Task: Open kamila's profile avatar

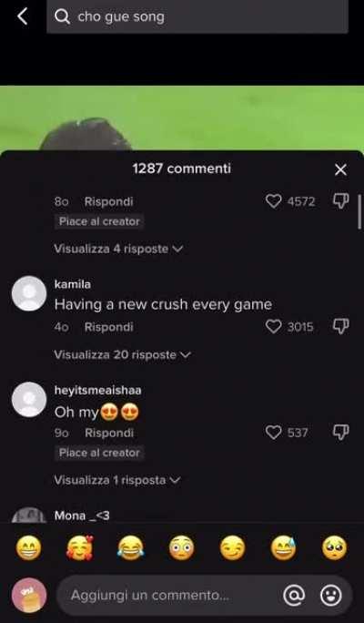Action: pos(29,293)
